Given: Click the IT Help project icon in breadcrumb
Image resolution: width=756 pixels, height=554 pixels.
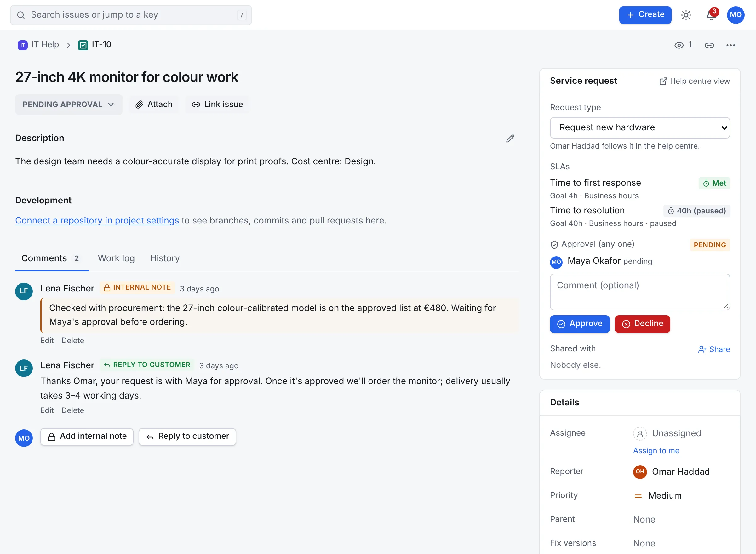Looking at the screenshot, I should (x=22, y=45).
